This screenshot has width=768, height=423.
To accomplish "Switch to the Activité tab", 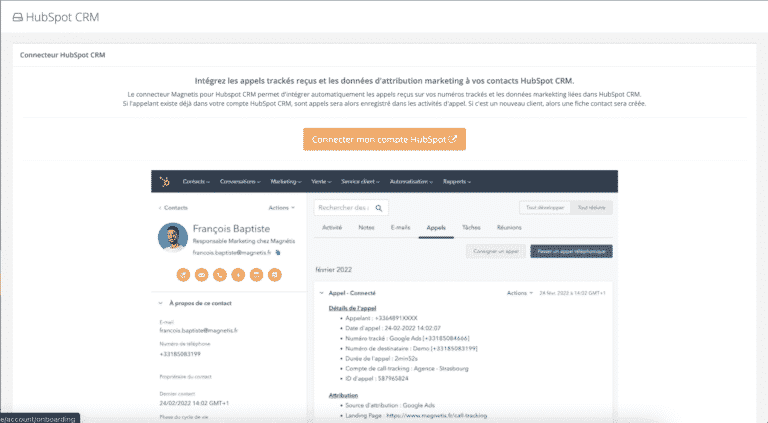I will 332,228.
